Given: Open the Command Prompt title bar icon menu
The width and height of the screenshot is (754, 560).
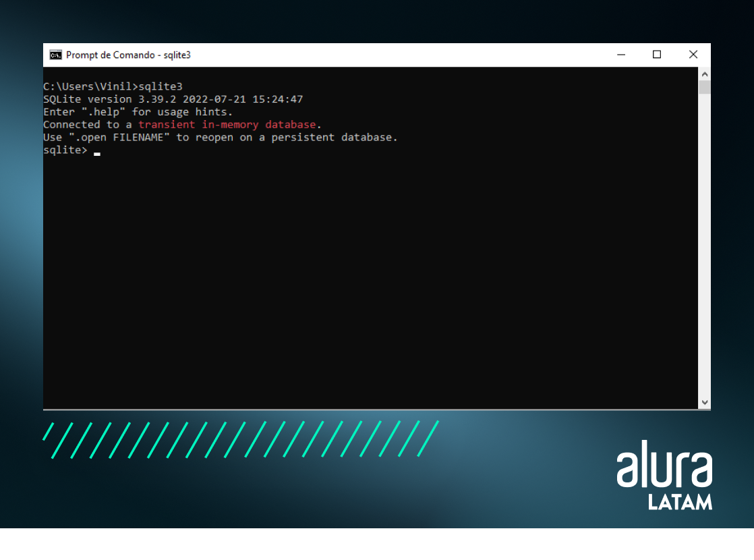Looking at the screenshot, I should point(56,55).
